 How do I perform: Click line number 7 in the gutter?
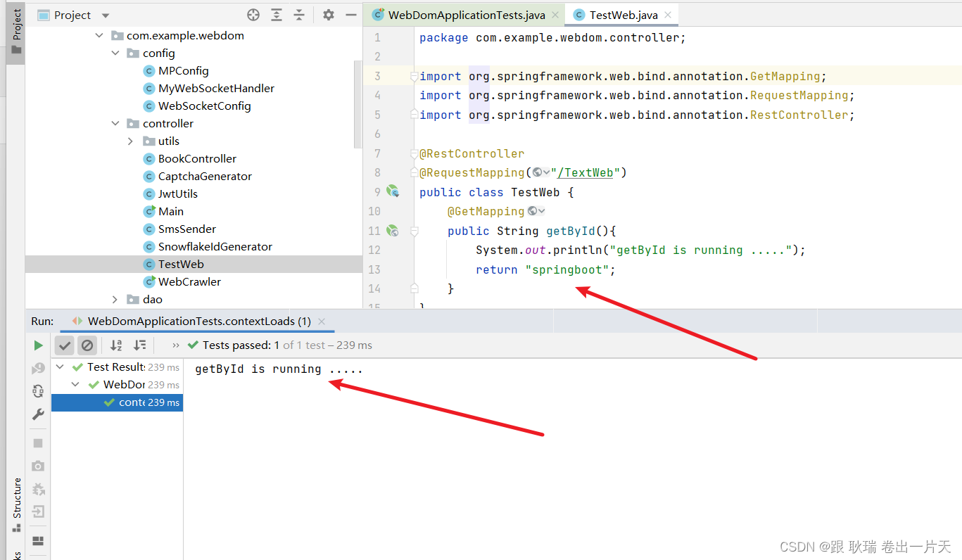378,153
